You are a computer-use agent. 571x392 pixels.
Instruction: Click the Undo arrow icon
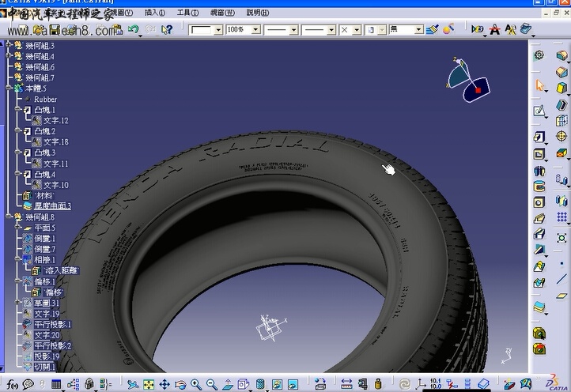click(x=134, y=29)
